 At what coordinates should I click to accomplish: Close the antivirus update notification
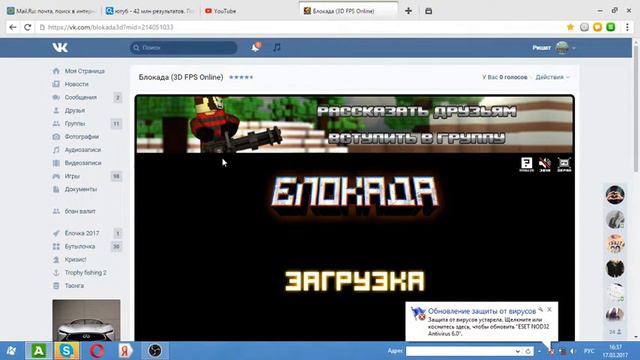coord(549,310)
